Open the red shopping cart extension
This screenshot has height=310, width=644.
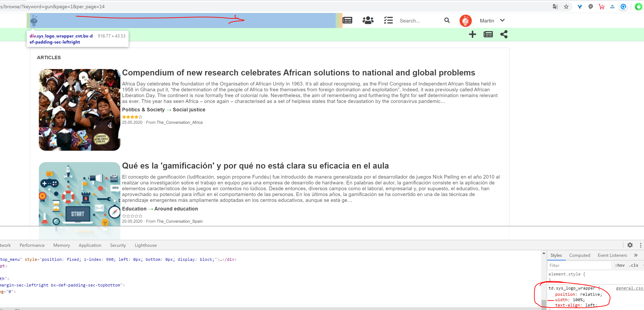[x=602, y=7]
